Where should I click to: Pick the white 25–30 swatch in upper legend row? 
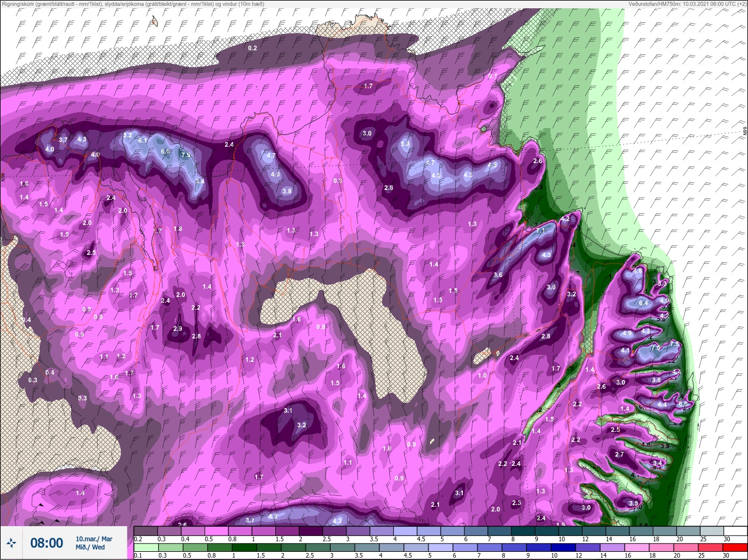735,531
